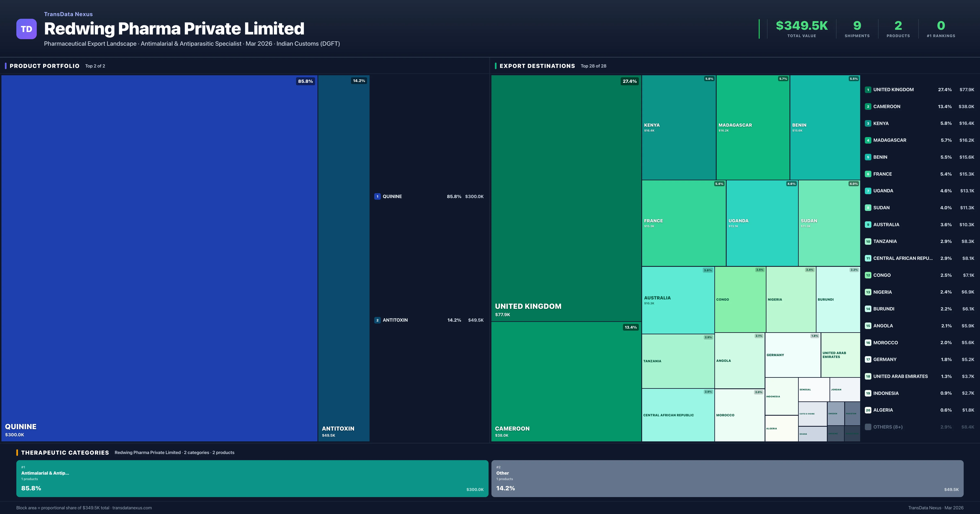Click the United Kingdom treemap tile
980x514 pixels.
(566, 198)
